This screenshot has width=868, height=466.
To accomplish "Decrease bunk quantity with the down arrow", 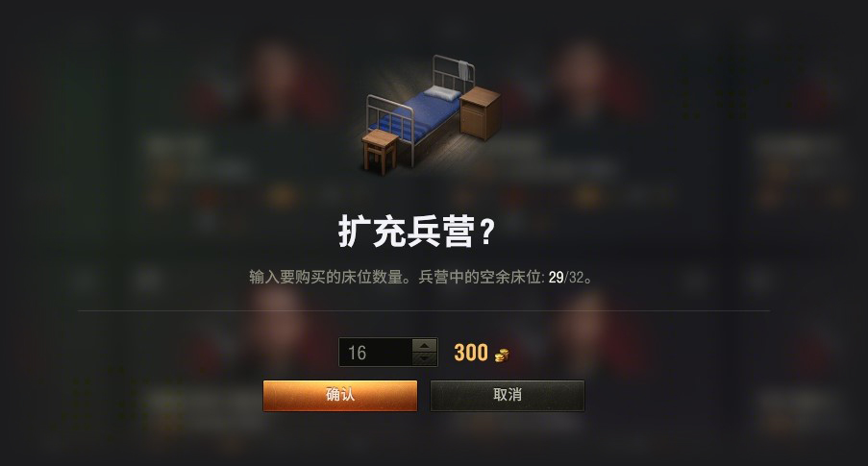I will (425, 358).
